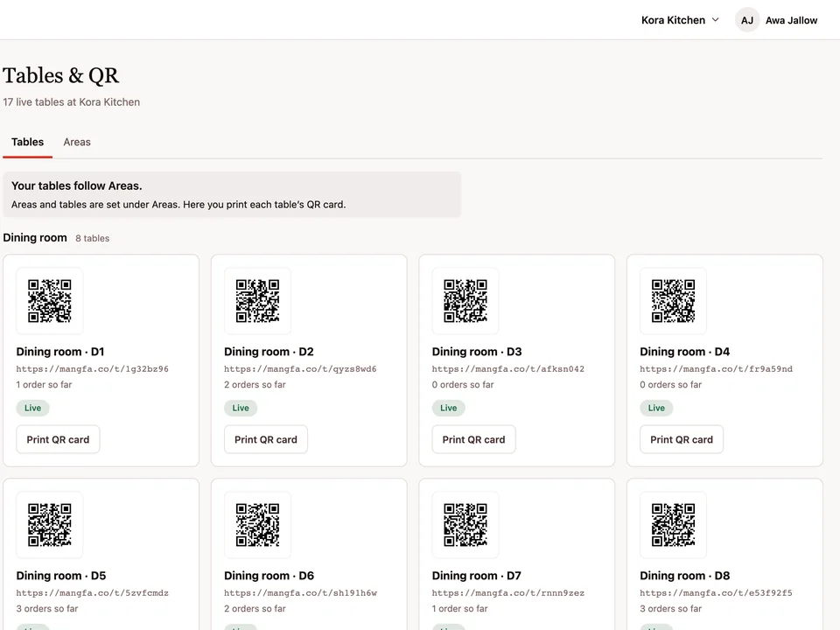This screenshot has height=630, width=840.
Task: Click the Dining room section heading
Action: (x=35, y=237)
